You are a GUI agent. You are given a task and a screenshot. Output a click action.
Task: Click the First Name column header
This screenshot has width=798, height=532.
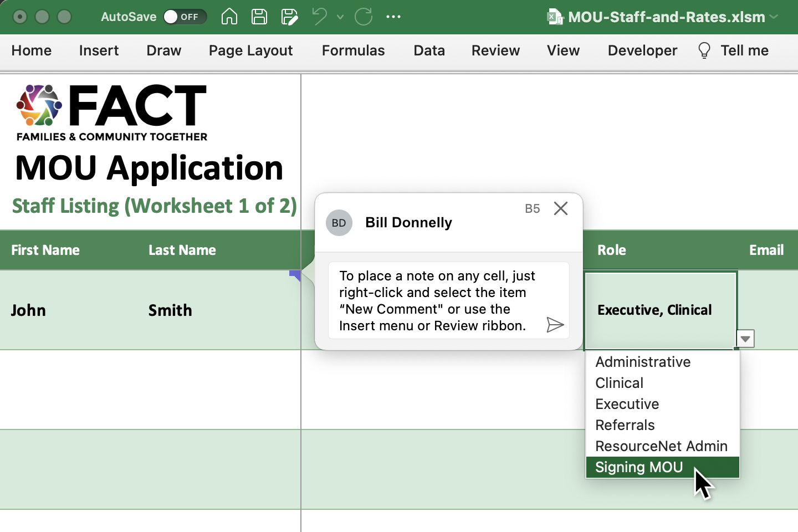(x=45, y=250)
